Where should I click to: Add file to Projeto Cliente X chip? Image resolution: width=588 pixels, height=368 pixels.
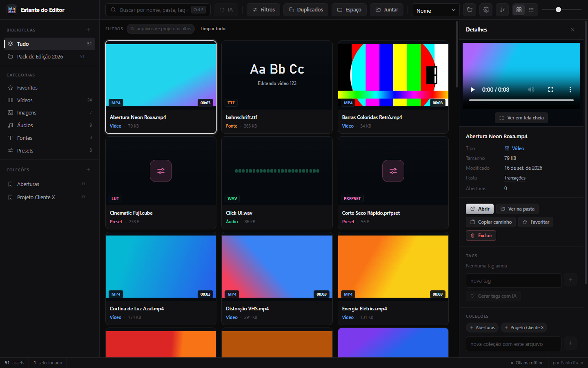(524, 328)
